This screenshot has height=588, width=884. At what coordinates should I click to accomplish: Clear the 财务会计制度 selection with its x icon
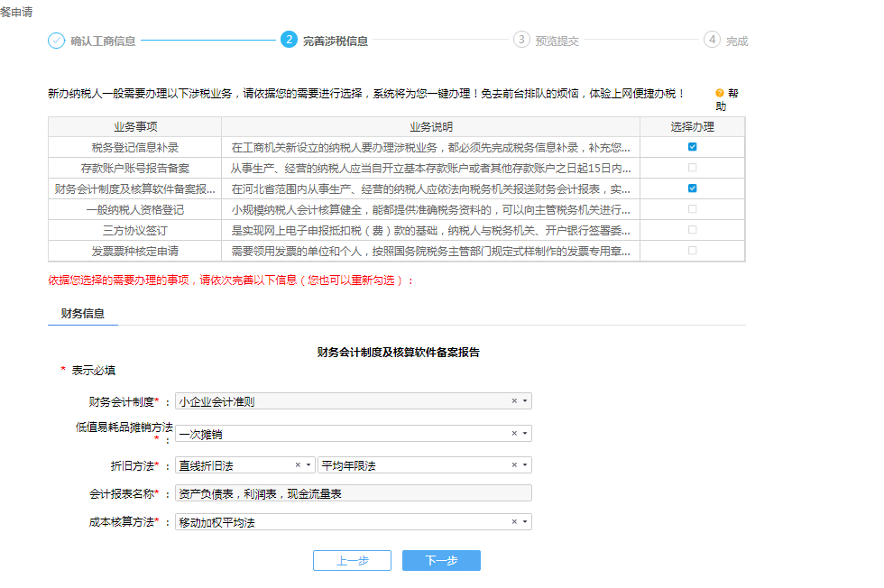coord(514,400)
